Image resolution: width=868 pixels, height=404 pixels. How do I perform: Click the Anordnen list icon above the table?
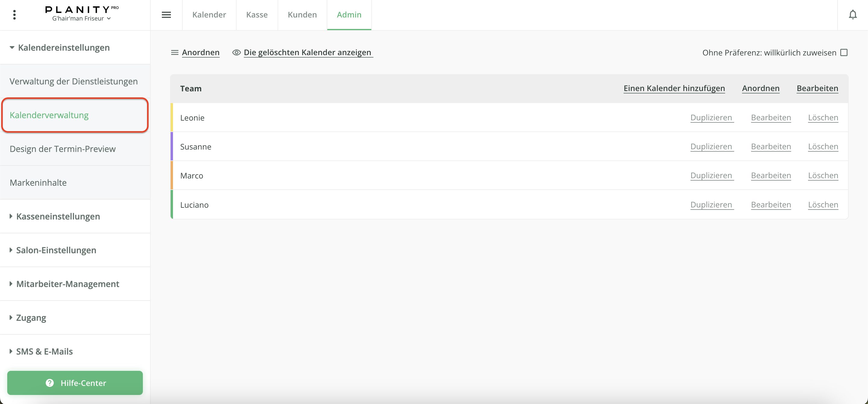coord(175,52)
